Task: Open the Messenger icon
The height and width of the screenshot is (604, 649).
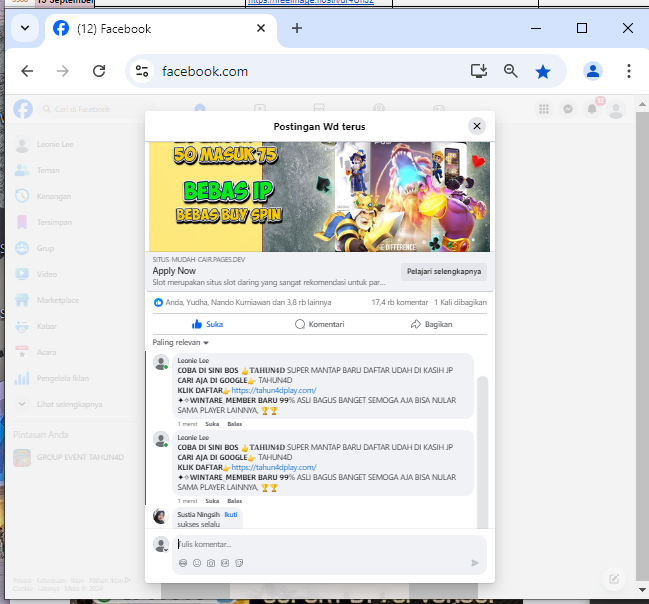Action: (x=568, y=109)
